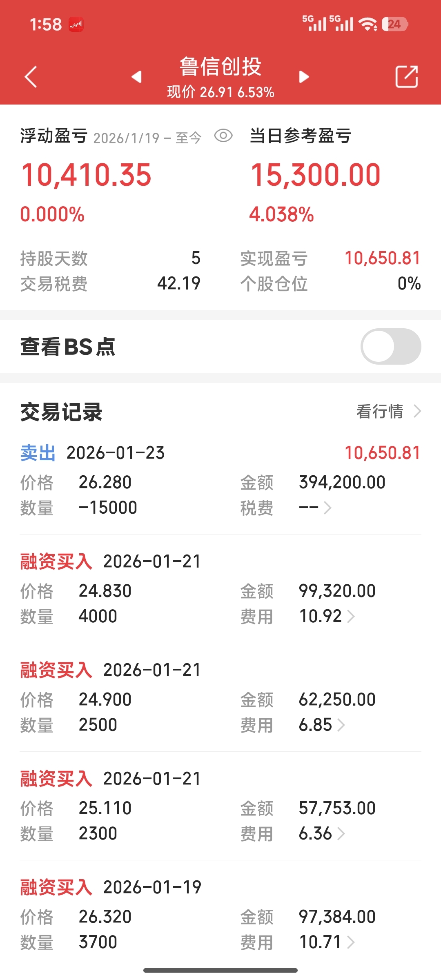
Task: Expand fee 10.71 details chevron
Action: point(351,942)
